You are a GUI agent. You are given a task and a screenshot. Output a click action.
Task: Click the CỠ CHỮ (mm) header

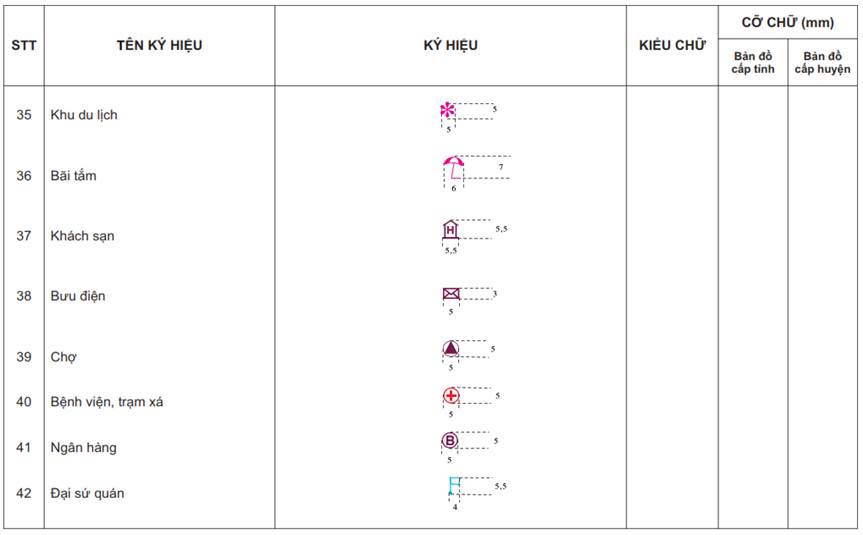[x=788, y=23]
